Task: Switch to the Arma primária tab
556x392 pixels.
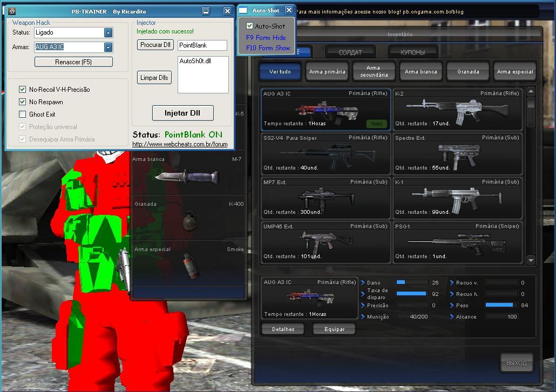Action: 327,71
